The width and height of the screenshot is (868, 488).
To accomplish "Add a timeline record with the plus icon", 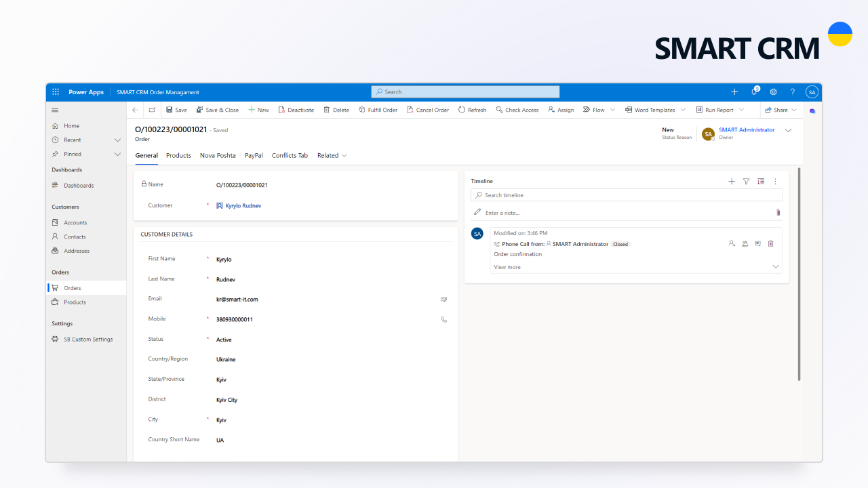I will coord(732,181).
